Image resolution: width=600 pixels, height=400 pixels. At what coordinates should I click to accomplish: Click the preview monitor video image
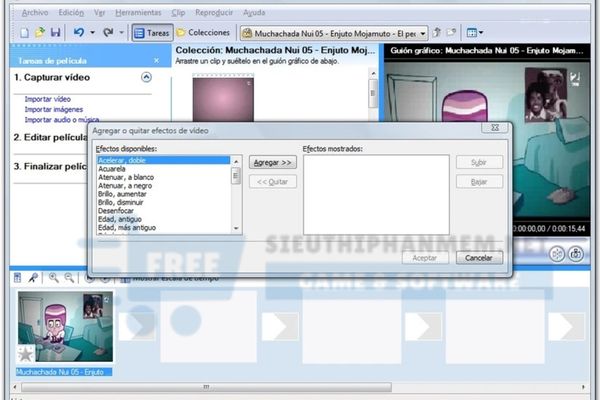click(487, 142)
